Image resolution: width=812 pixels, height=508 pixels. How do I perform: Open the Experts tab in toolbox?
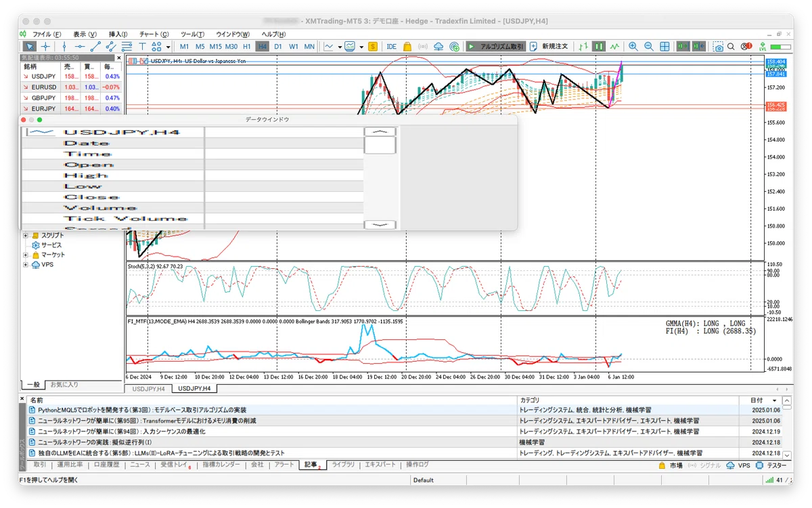pyautogui.click(x=380, y=465)
